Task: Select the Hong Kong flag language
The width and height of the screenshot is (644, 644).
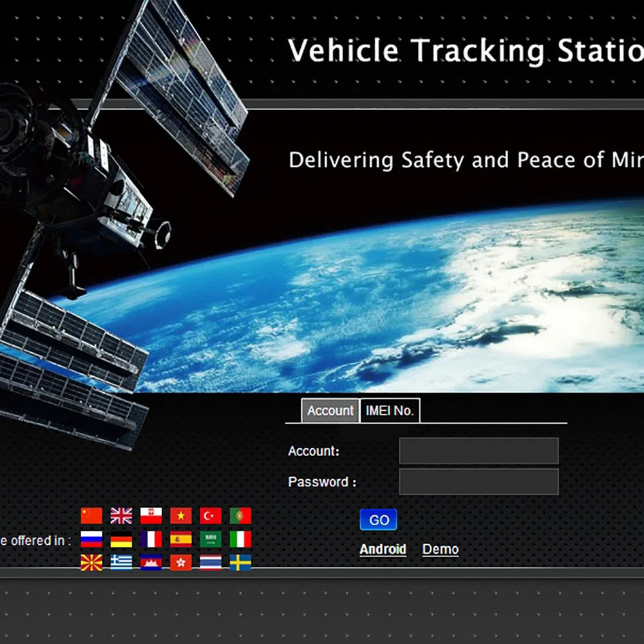Action: pos(181,563)
